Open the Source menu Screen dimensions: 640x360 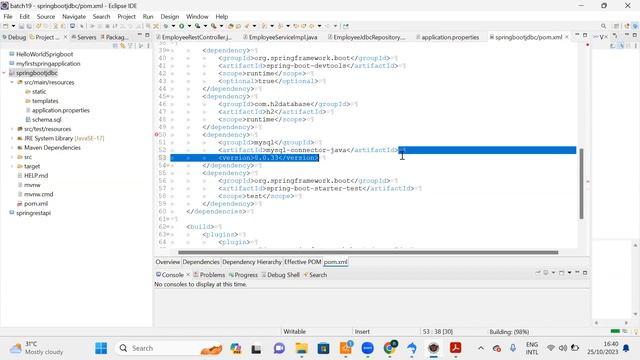click(x=46, y=16)
